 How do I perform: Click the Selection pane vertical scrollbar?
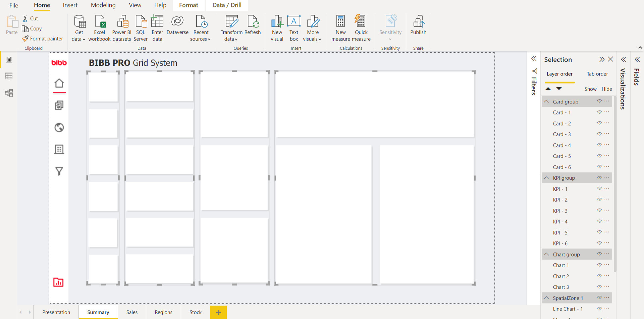[x=615, y=185]
